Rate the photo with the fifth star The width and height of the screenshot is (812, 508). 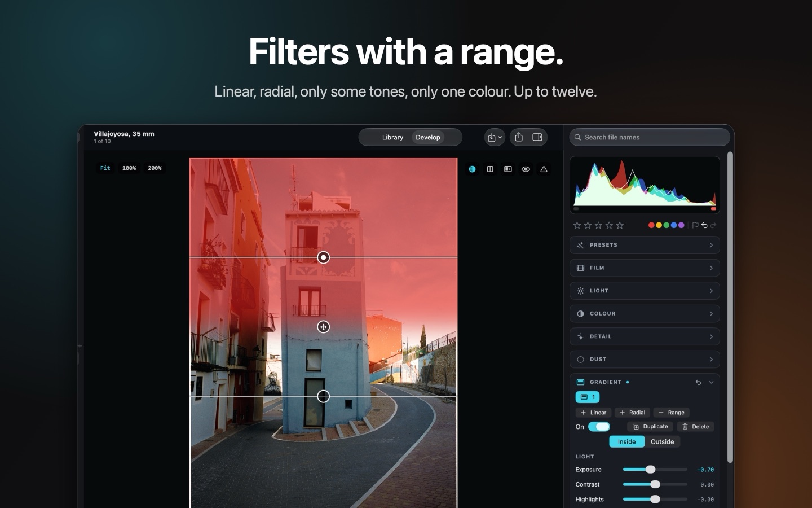pyautogui.click(x=620, y=225)
